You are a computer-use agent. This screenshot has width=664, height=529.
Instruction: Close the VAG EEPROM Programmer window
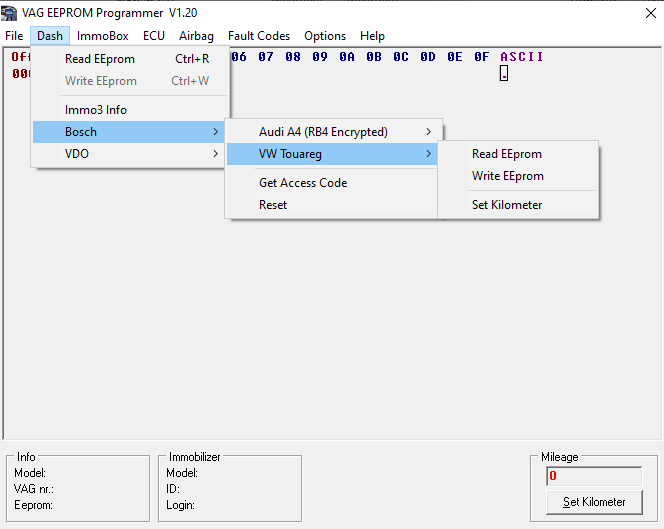[650, 13]
